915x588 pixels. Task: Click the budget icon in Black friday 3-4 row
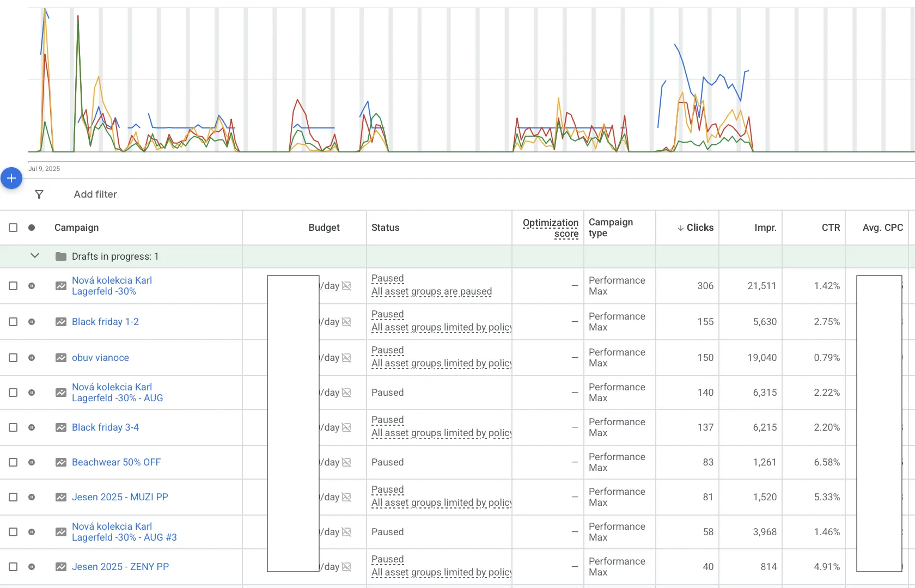[x=346, y=427]
